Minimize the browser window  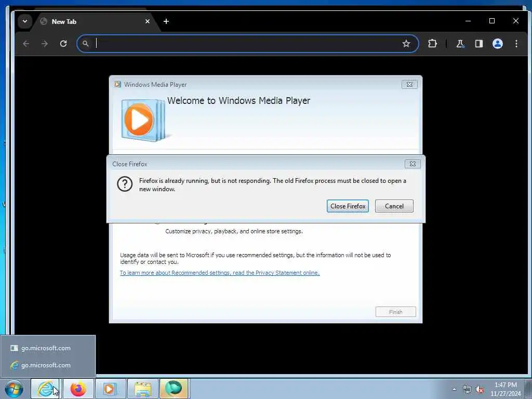tap(468, 21)
